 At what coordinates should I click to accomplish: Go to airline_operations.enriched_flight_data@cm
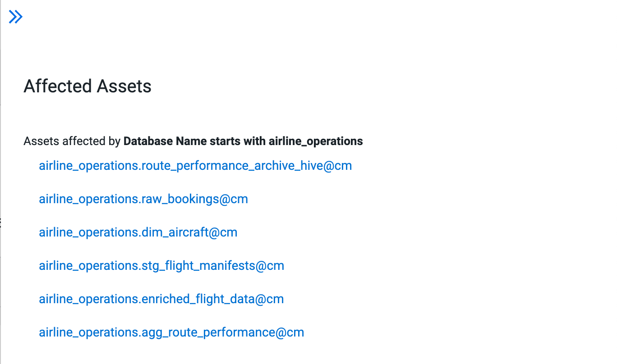click(161, 299)
